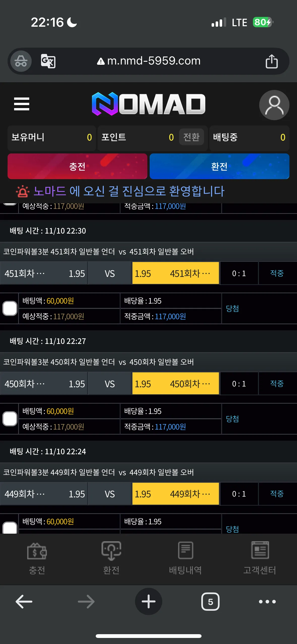Viewport: 297px width, 644px height.
Task: Open the browser three-dot more menu
Action: [x=267, y=602]
